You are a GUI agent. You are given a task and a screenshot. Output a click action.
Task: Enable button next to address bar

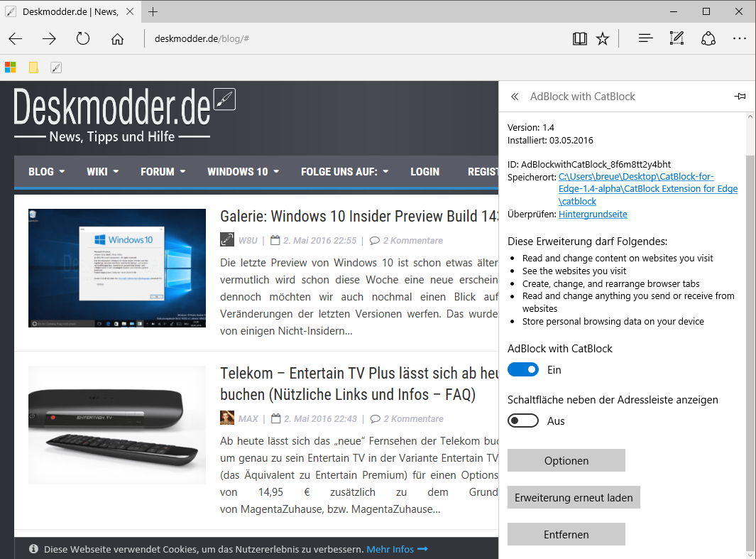coord(523,421)
